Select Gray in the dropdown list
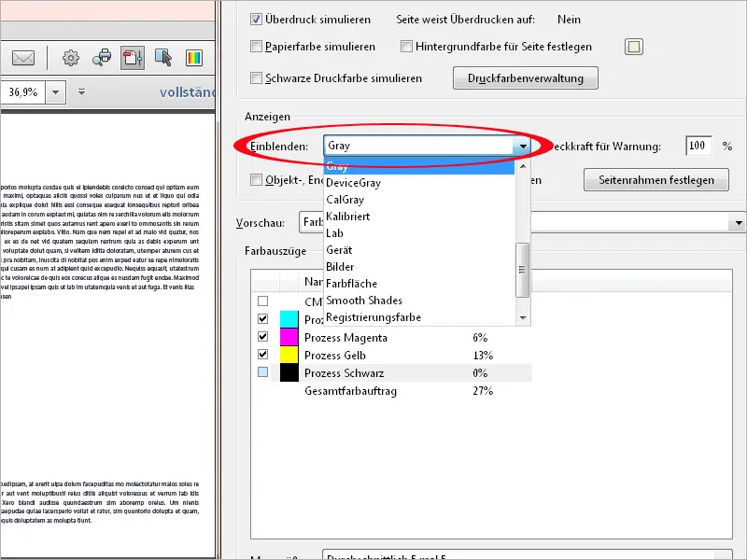The height and width of the screenshot is (560, 747). pyautogui.click(x=419, y=166)
